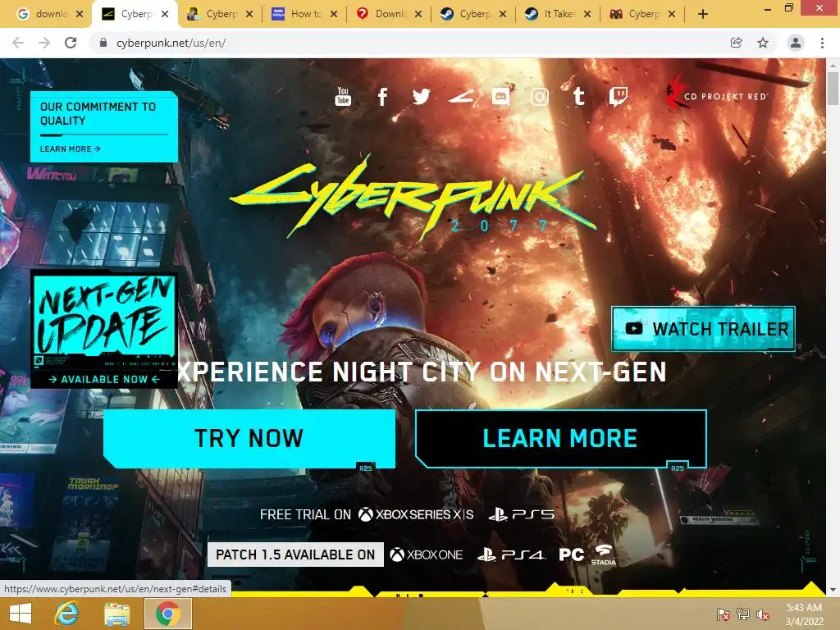Bookmark this page with the star
Image resolution: width=840 pixels, height=630 pixels.
point(763,43)
